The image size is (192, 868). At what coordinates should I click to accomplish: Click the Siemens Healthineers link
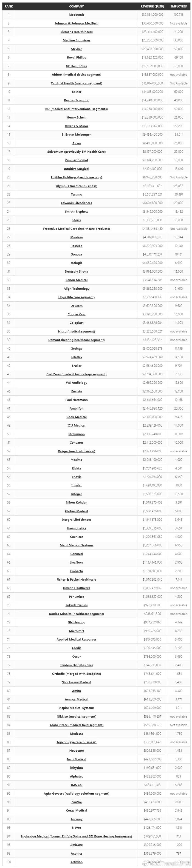click(77, 32)
